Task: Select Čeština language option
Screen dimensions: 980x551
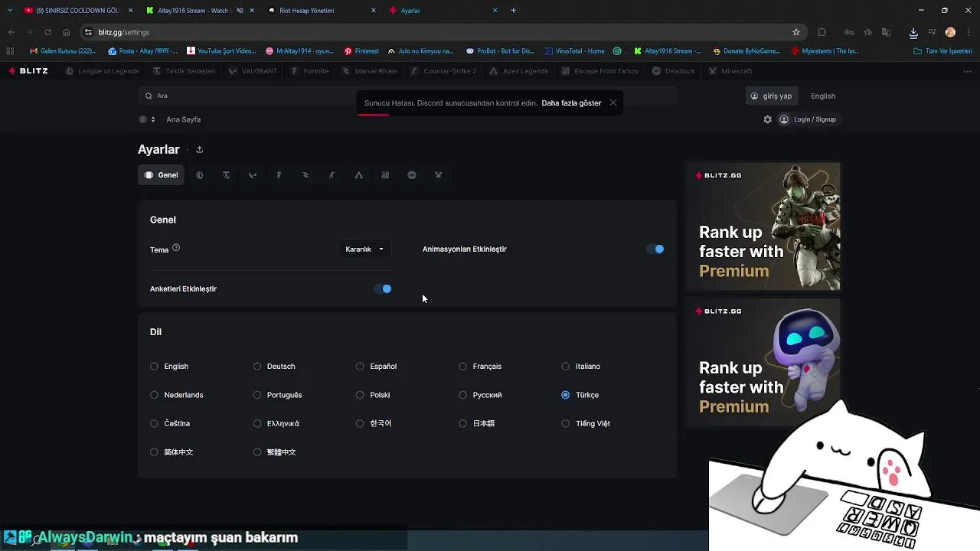Action: tap(170, 423)
